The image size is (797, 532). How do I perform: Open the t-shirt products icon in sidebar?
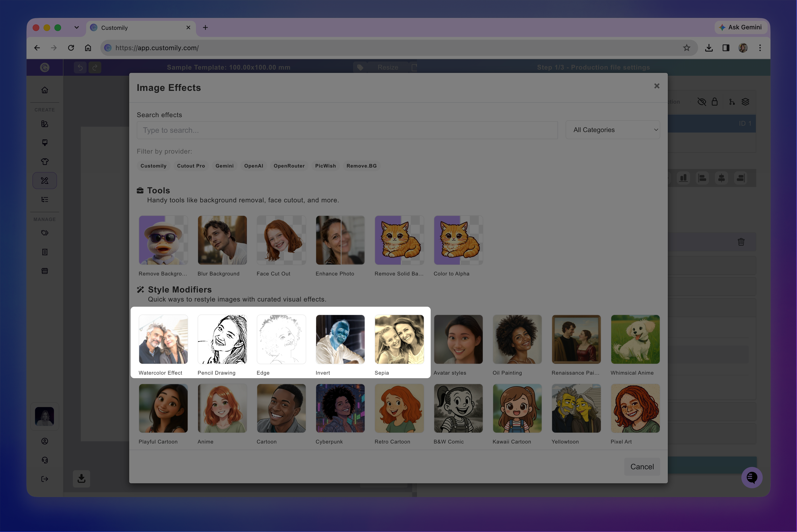tap(44, 161)
